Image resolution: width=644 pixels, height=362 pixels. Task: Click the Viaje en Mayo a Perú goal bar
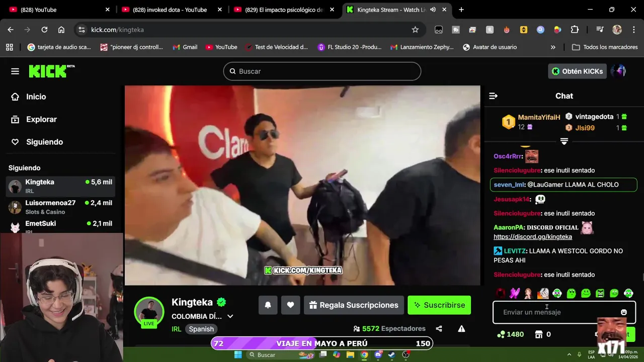[x=322, y=343]
